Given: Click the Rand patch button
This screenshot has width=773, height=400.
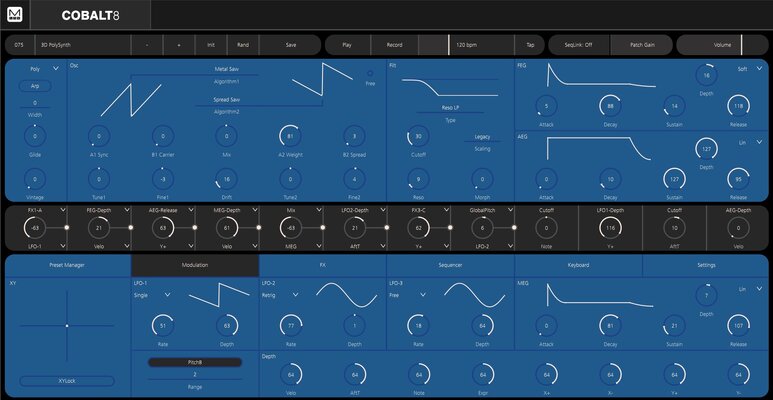Looking at the screenshot, I should click(x=243, y=44).
